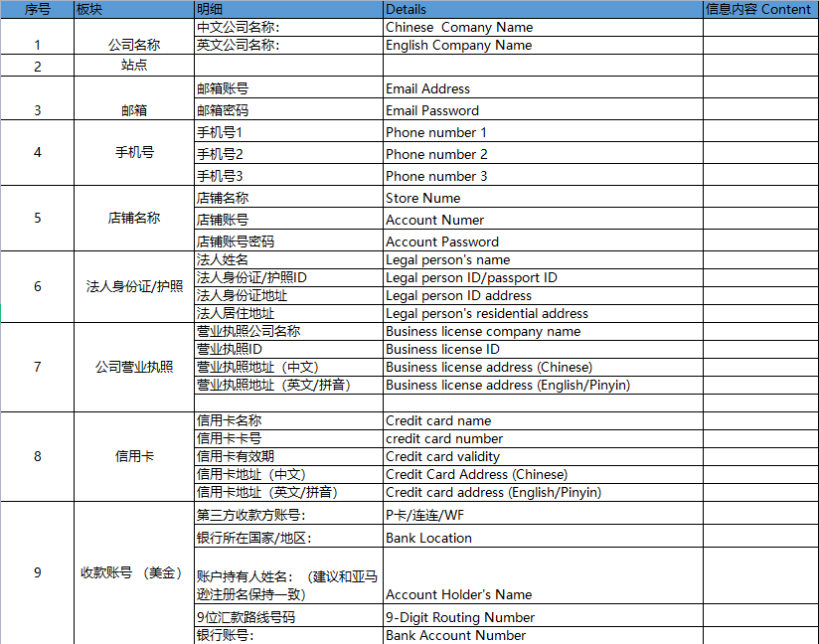This screenshot has height=644, width=819.
Task: Click the cell '邮箱密码'
Action: 289,109
